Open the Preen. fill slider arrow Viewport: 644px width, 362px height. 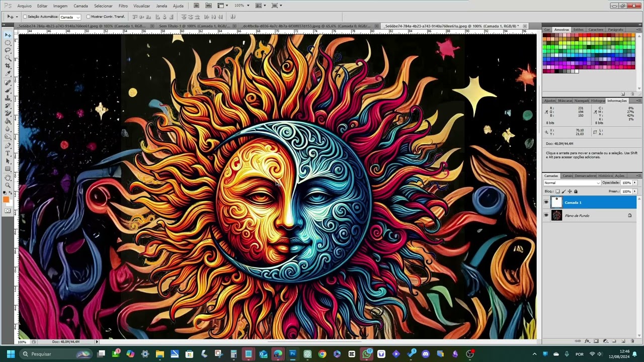point(634,192)
